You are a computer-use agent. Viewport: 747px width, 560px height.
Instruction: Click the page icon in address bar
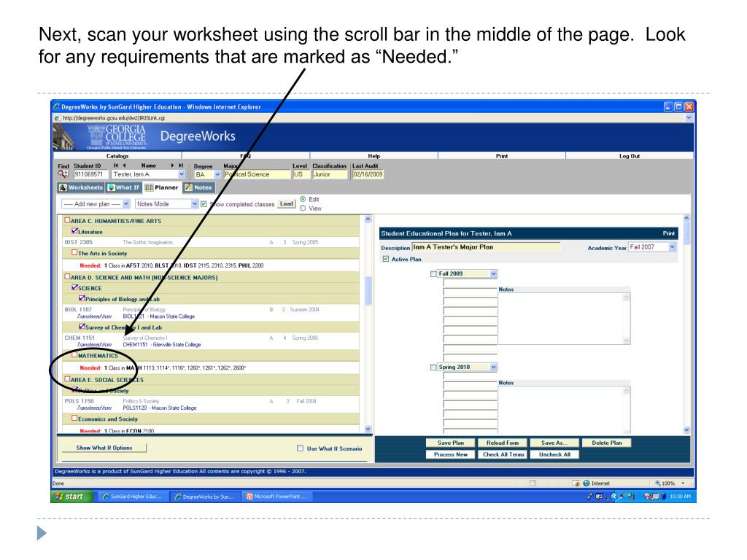pyautogui.click(x=57, y=118)
